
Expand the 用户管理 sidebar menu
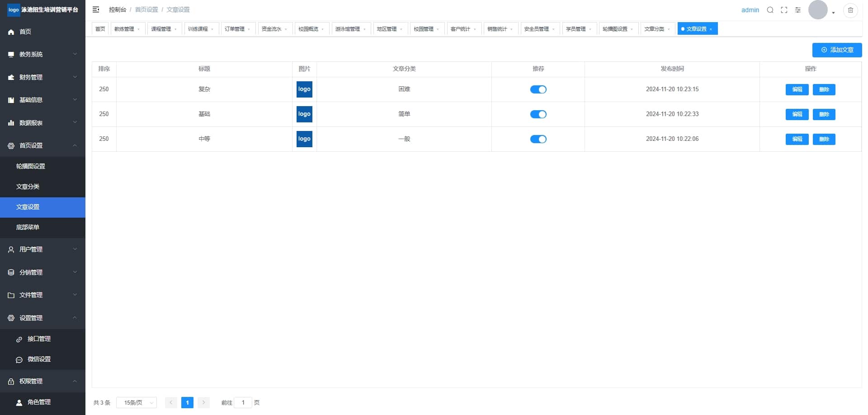pos(42,249)
